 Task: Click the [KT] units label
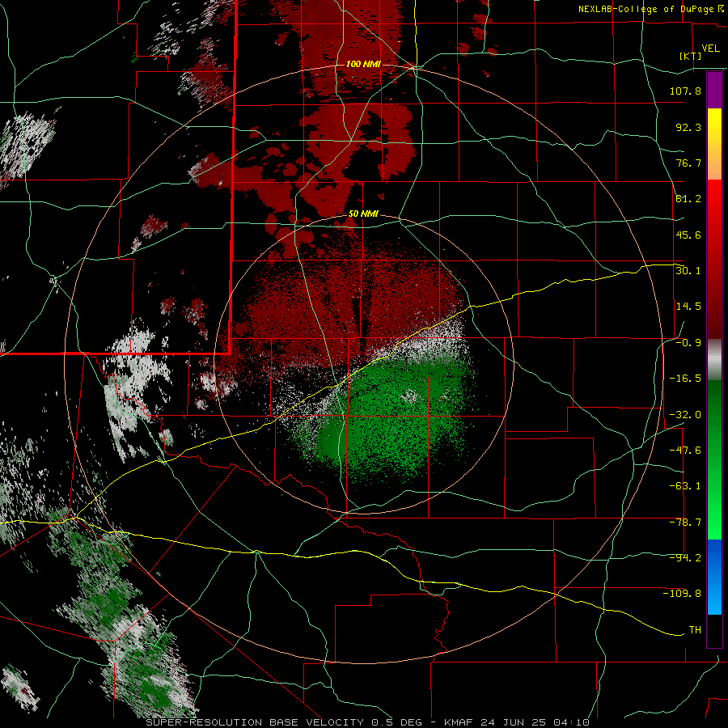pyautogui.click(x=691, y=56)
